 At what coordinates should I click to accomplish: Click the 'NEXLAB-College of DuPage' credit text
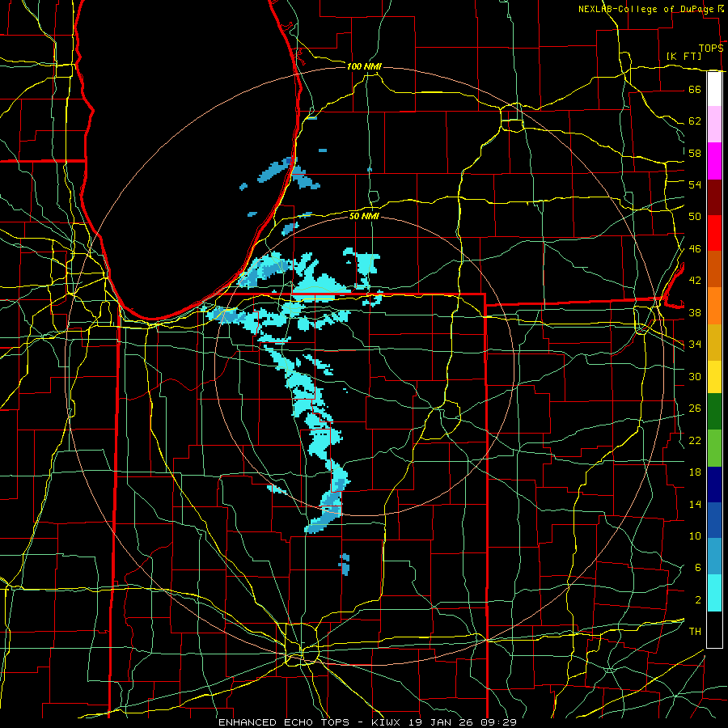645,9
